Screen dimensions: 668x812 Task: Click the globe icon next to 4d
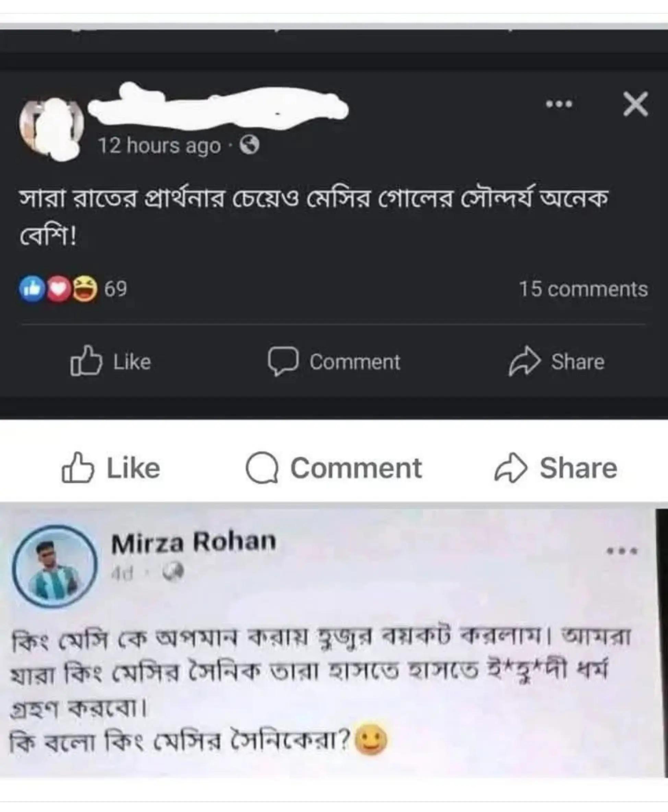(x=173, y=572)
